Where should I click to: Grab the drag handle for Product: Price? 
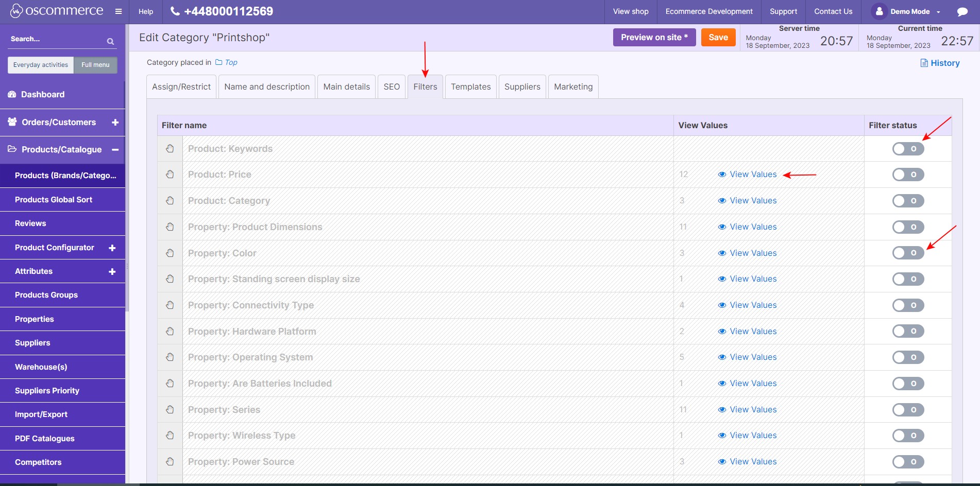[x=170, y=174]
